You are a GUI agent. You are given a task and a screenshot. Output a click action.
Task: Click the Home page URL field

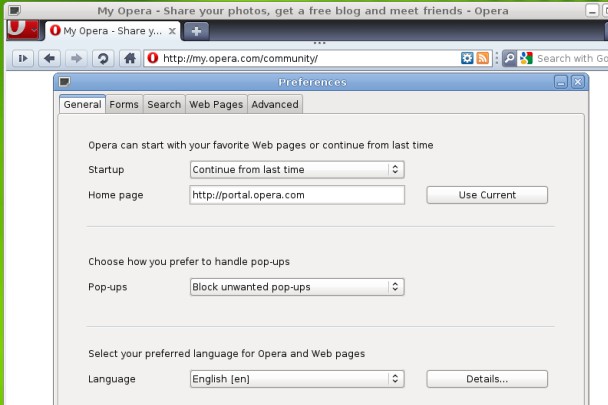(x=297, y=195)
